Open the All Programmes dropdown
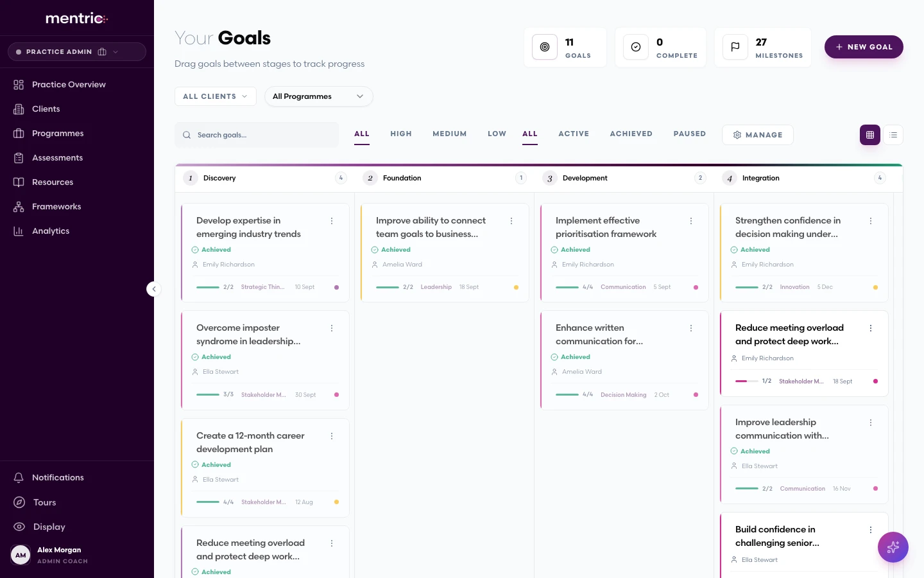Screen dimensions: 924x578 [319, 96]
